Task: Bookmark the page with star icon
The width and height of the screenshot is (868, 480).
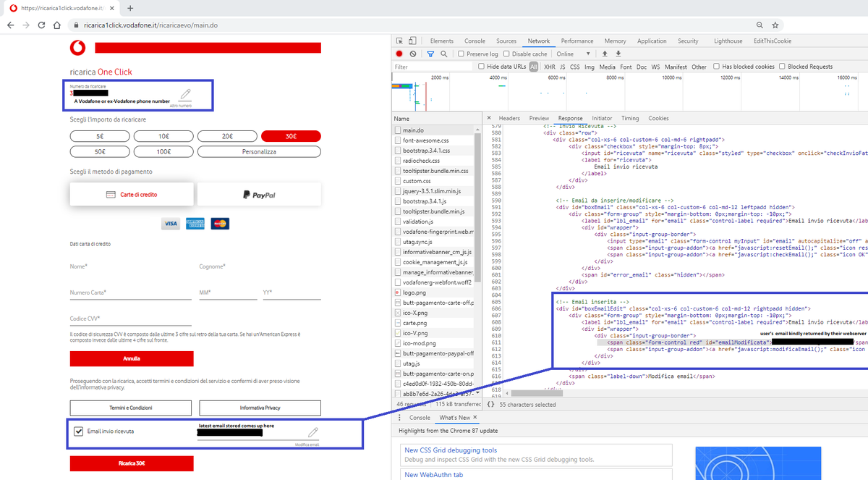Action: pos(775,25)
